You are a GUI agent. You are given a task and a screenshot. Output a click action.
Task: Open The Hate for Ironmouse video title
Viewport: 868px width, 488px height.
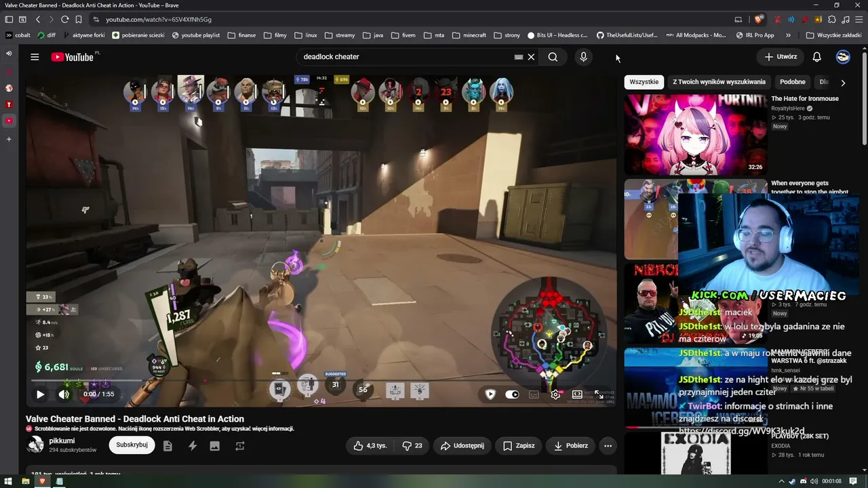[805, 99]
